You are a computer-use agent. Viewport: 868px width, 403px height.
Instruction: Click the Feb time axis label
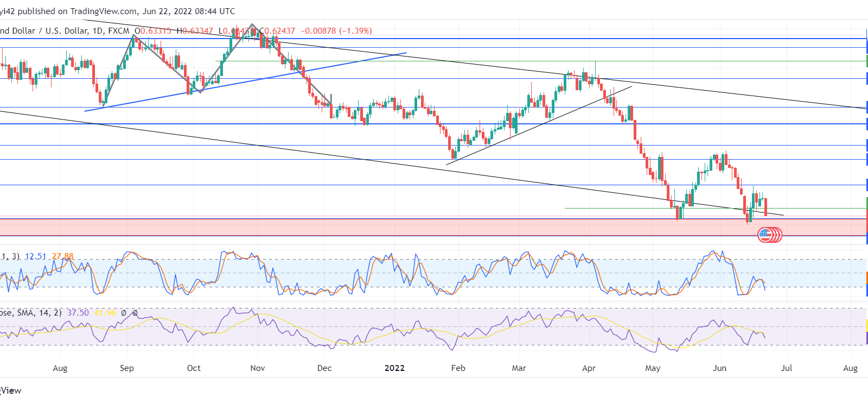click(x=458, y=368)
